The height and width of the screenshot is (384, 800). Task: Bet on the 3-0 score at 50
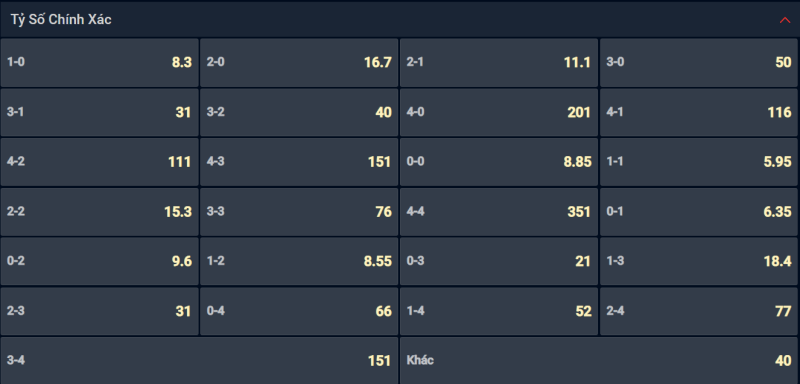click(699, 62)
